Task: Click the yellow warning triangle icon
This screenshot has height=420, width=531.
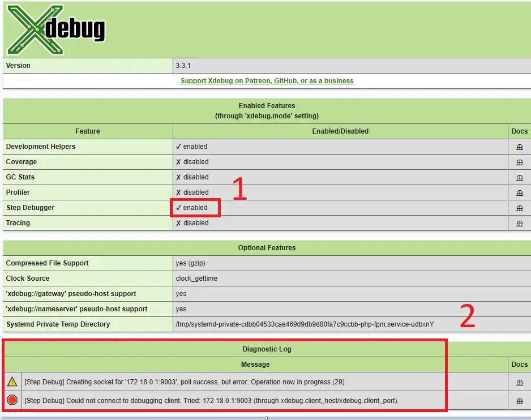Action: click(x=12, y=382)
